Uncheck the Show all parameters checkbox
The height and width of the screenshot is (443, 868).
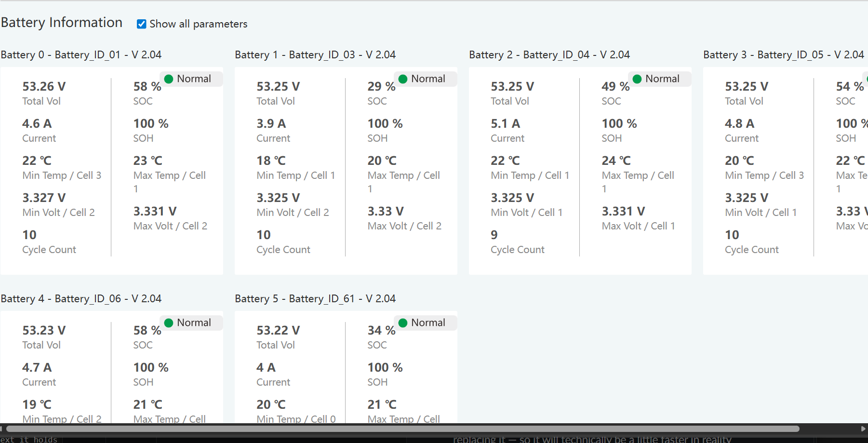pyautogui.click(x=141, y=24)
